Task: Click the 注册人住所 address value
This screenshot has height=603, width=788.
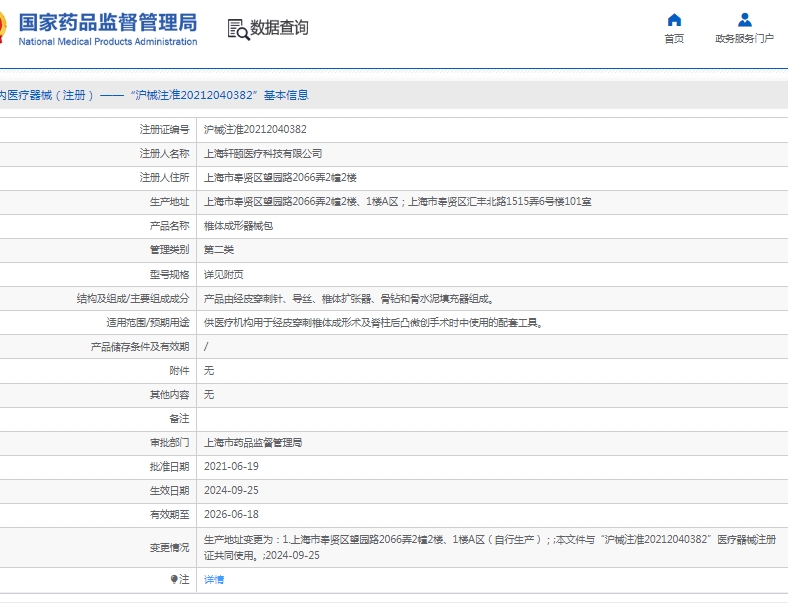Action: (280, 177)
